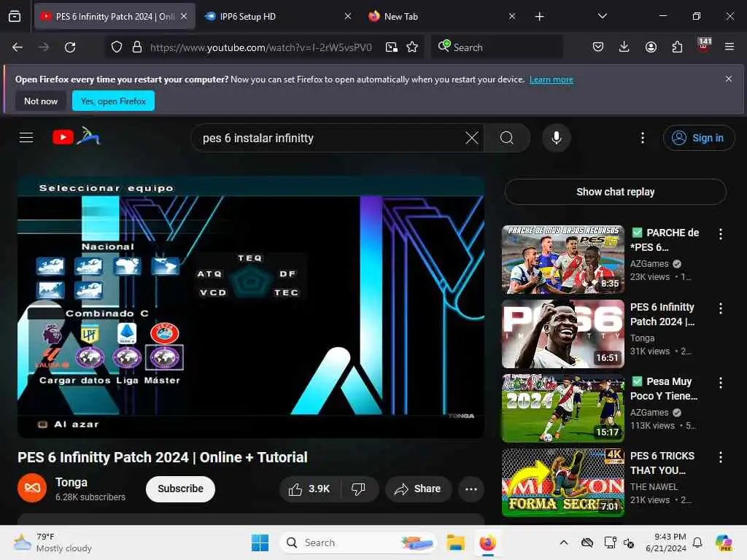Open the Tonga channel avatar

click(x=32, y=488)
